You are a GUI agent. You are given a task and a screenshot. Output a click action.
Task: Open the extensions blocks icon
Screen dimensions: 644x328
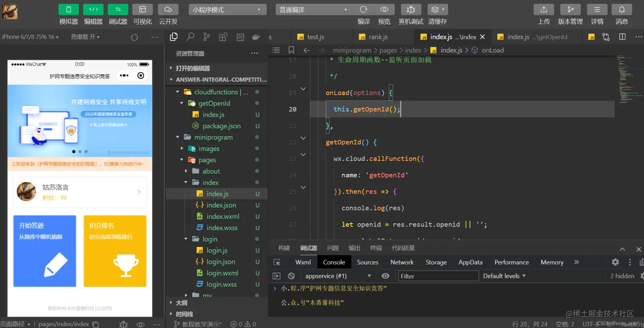[223, 37]
